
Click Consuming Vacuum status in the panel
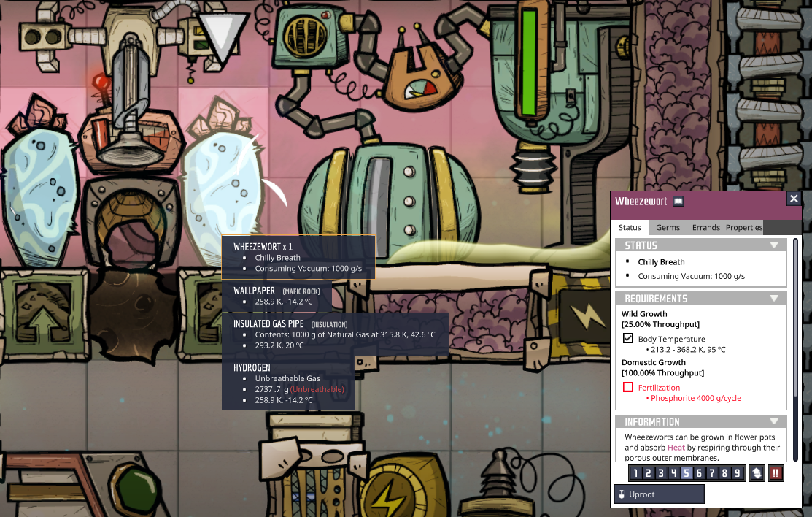pyautogui.click(x=692, y=276)
